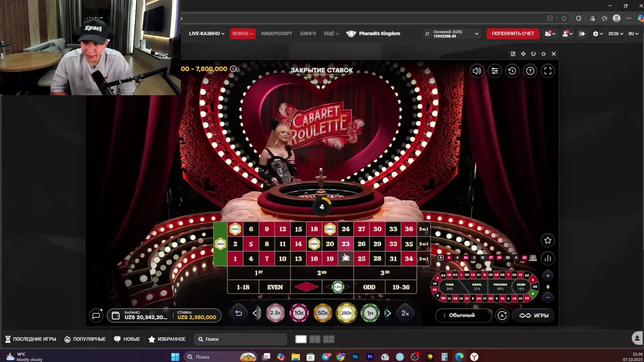This screenshot has height=362, width=644.
Task: Bet on ODD
Action: pos(369,287)
